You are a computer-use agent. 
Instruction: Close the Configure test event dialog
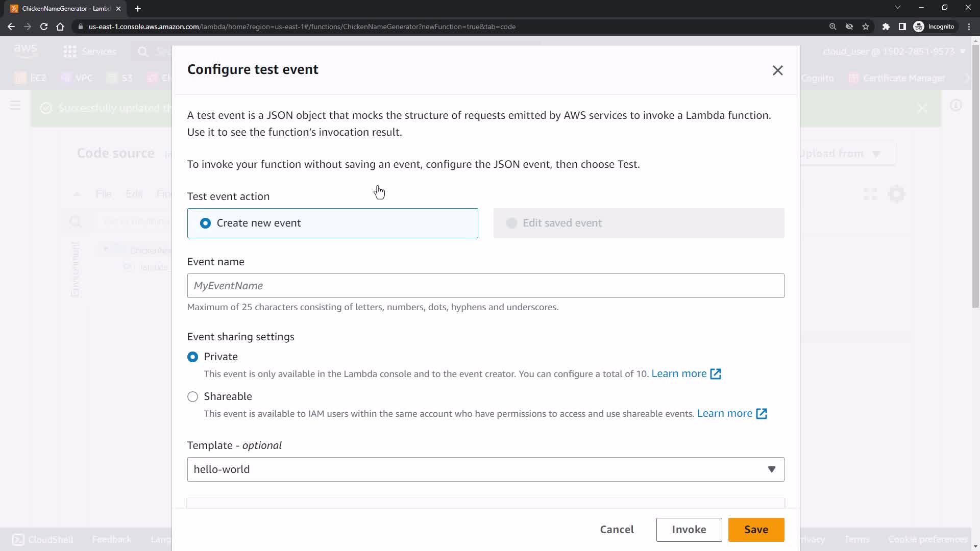(x=777, y=70)
